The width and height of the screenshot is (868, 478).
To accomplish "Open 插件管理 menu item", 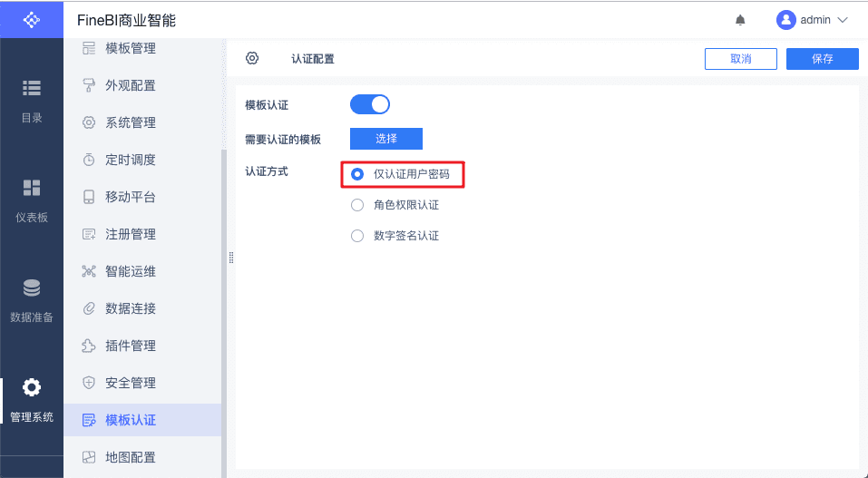I will tap(131, 346).
